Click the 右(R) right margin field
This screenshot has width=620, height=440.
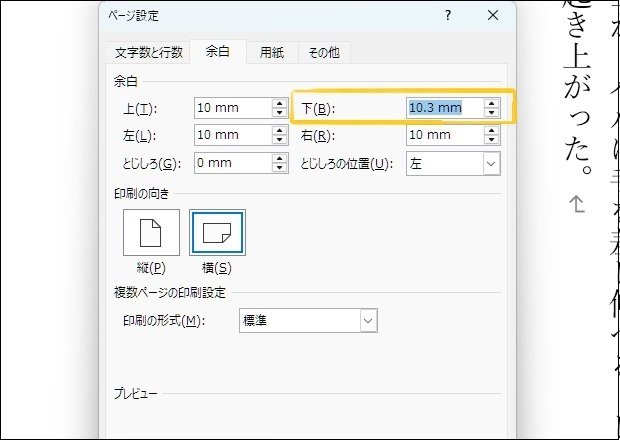(445, 135)
